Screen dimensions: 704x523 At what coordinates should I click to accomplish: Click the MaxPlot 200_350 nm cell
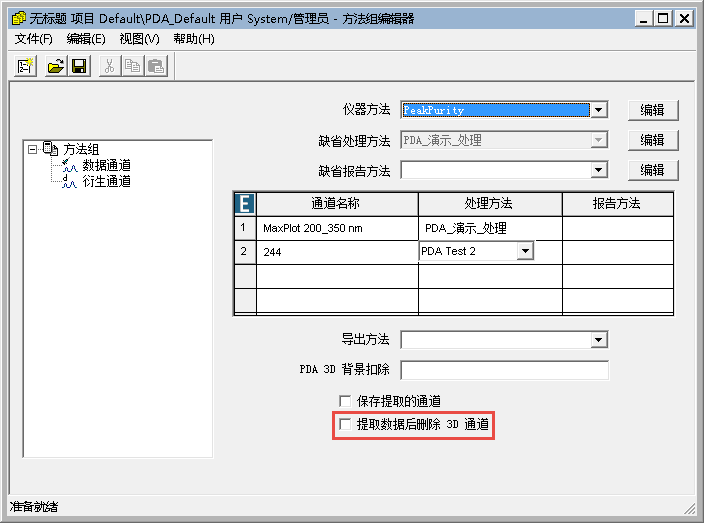337,228
